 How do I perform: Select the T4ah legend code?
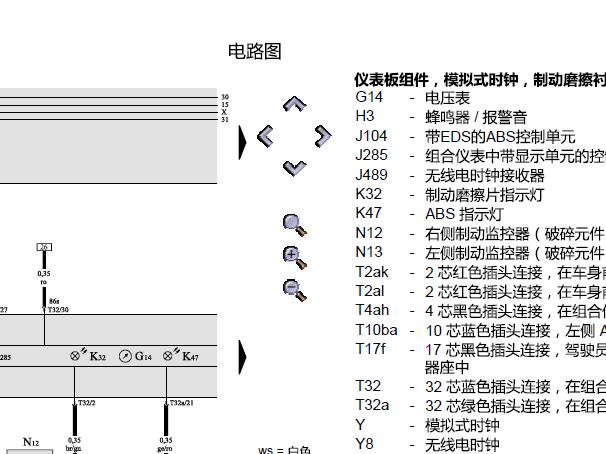pos(372,310)
